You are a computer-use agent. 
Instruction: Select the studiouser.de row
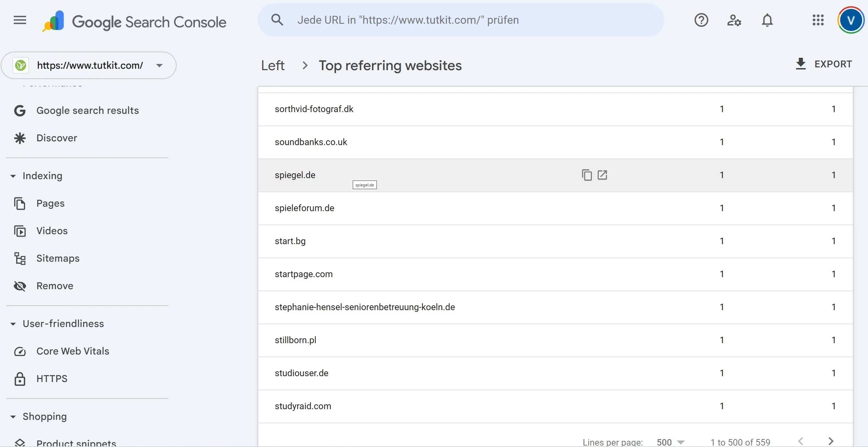555,373
